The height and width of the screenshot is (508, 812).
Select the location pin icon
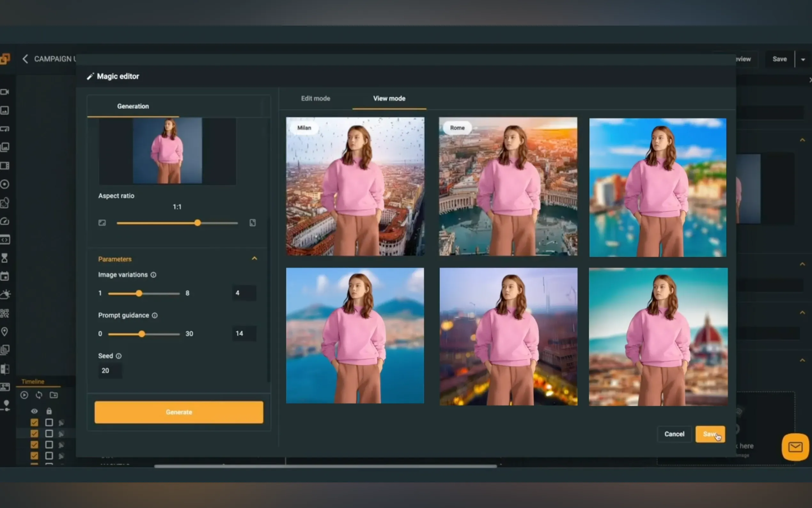pos(5,332)
